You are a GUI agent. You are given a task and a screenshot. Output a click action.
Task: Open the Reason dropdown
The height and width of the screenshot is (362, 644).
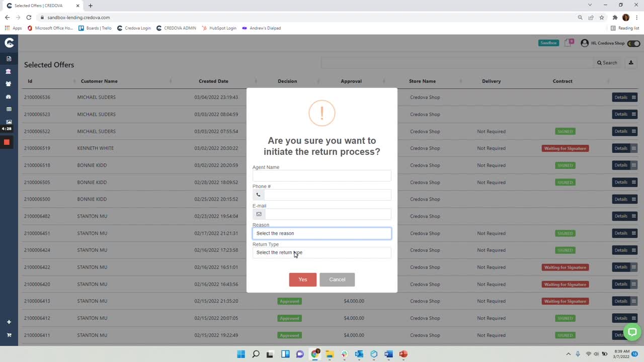[x=322, y=233]
